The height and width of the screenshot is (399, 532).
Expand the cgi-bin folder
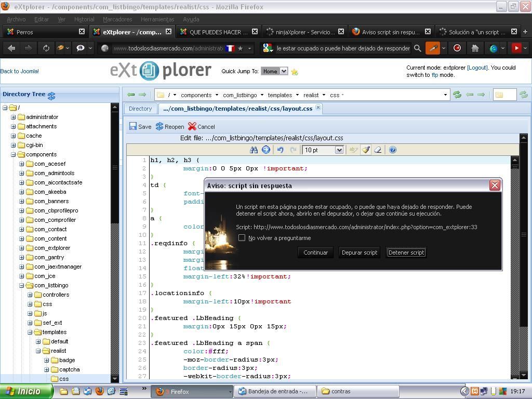click(13, 145)
